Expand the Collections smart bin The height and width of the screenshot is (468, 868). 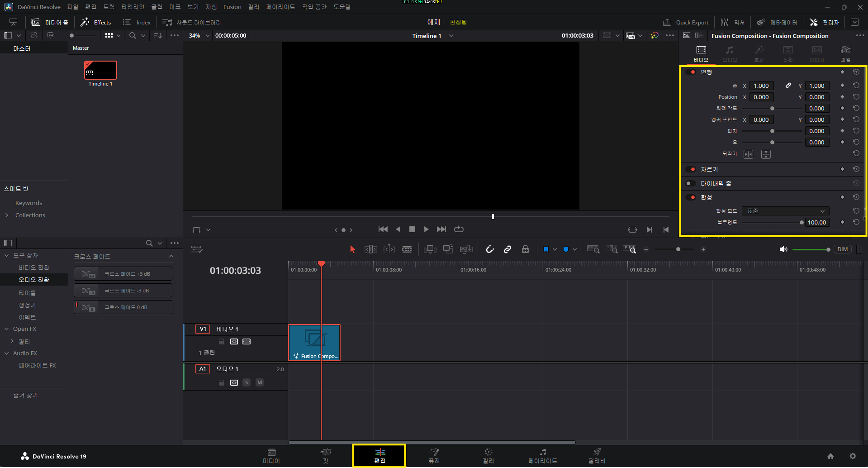pyautogui.click(x=7, y=215)
